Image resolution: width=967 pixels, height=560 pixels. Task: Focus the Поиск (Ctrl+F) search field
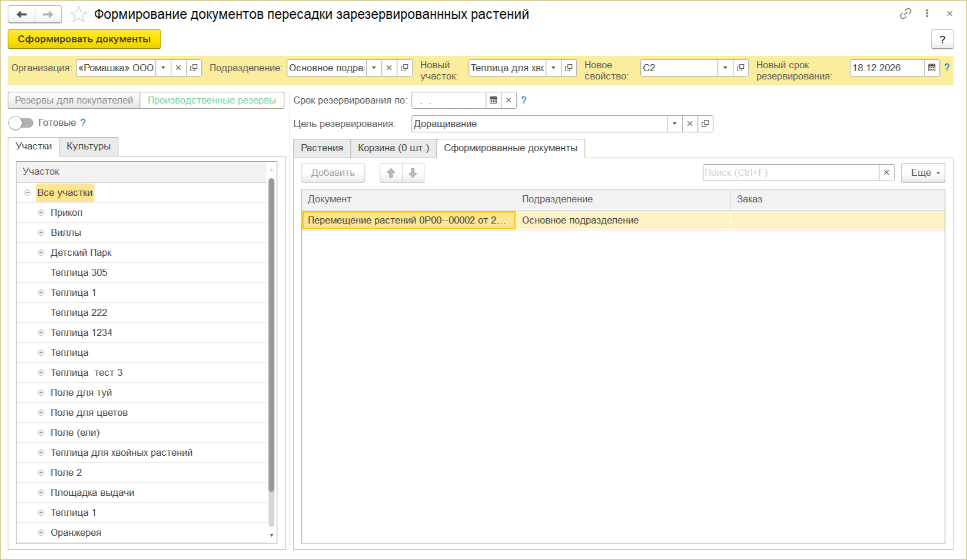[x=790, y=172]
